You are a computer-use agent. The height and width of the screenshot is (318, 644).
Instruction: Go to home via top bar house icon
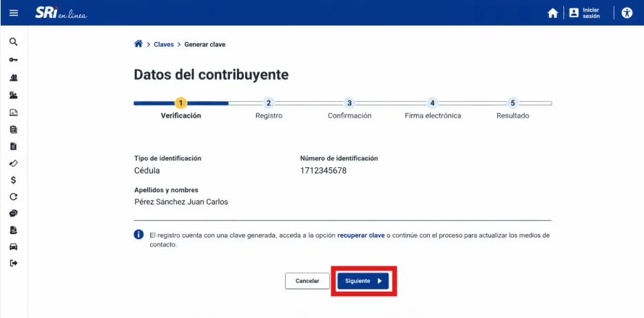coord(553,13)
